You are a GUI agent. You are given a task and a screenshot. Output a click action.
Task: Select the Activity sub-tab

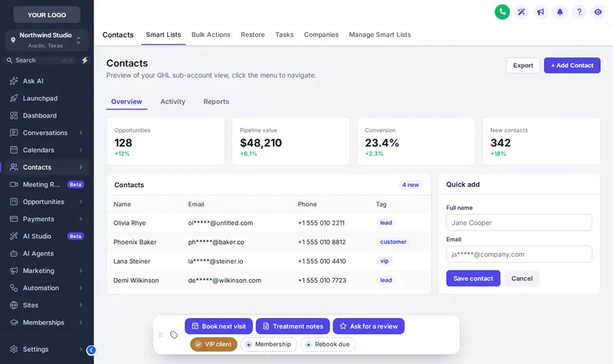(173, 102)
